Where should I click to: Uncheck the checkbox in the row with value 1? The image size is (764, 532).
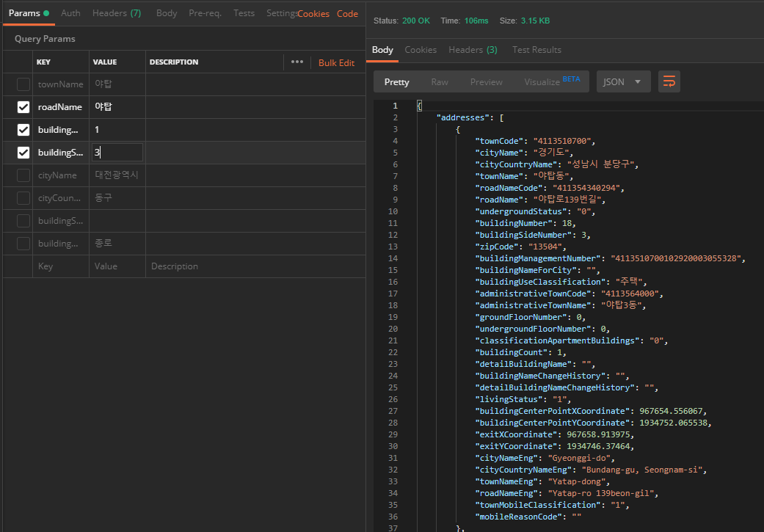(23, 130)
